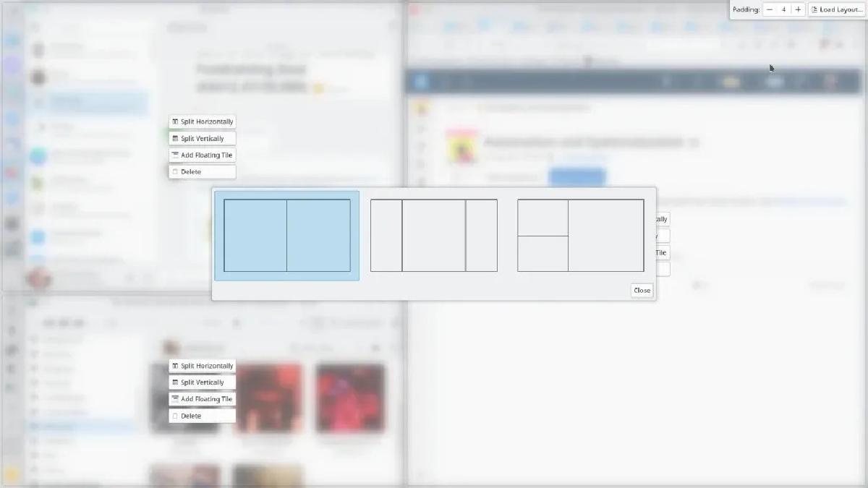
Task: Select the layout template with split left pane
Action: (x=581, y=235)
